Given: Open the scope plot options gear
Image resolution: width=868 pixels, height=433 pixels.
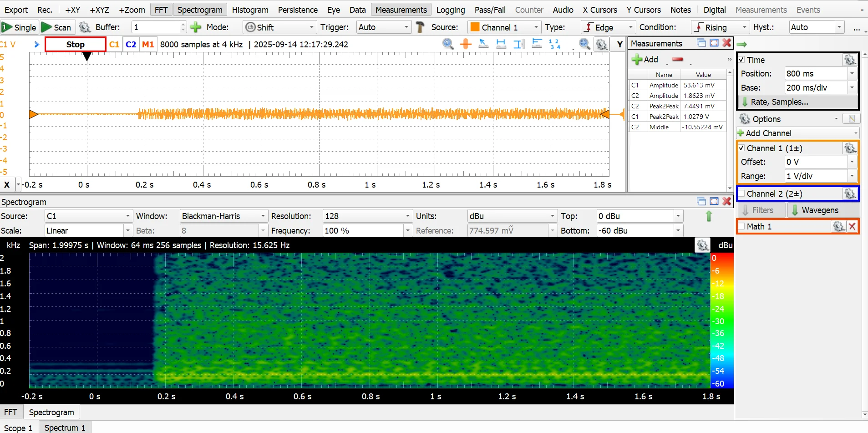Looking at the screenshot, I should (602, 44).
